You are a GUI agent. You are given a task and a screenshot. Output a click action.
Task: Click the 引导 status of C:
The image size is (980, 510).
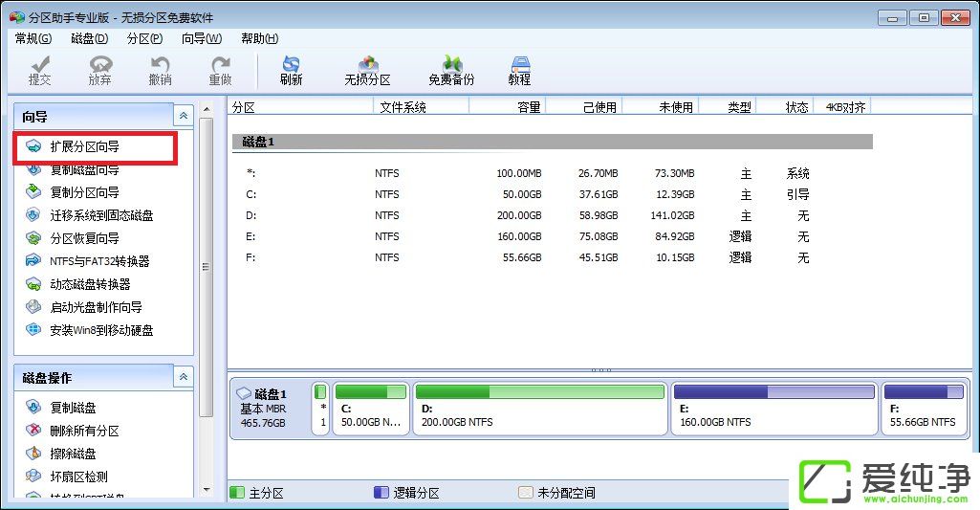point(798,194)
